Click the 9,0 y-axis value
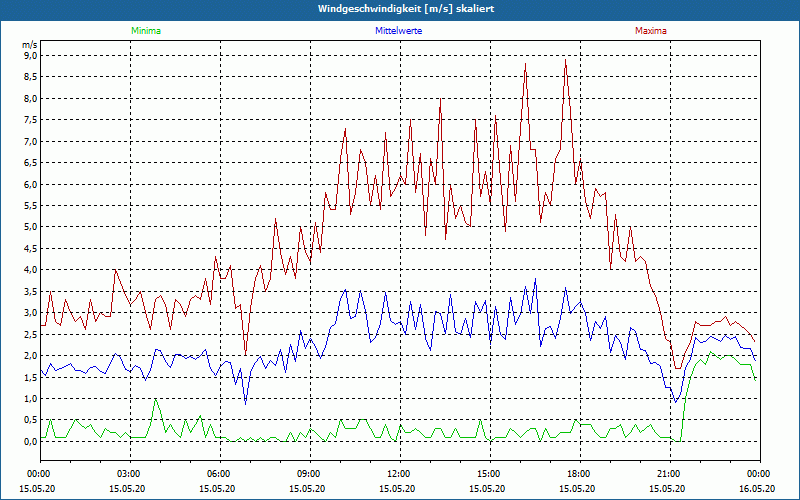The height and width of the screenshot is (500, 800). 32,55
